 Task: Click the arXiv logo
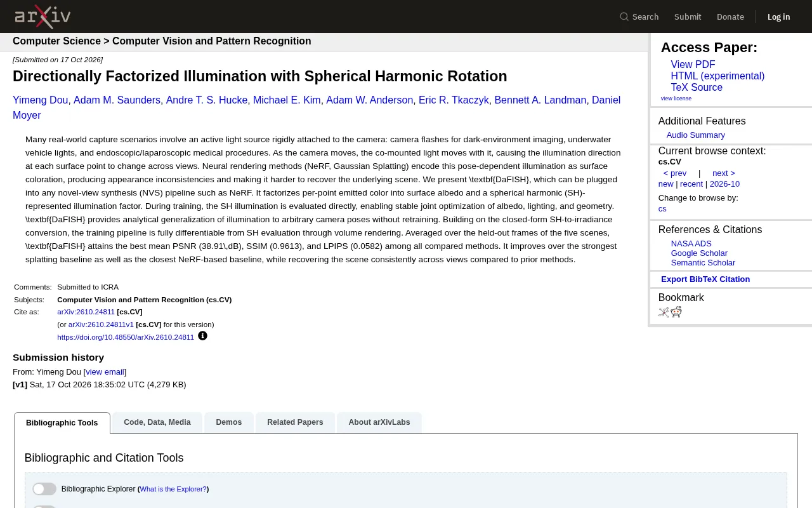(x=43, y=17)
